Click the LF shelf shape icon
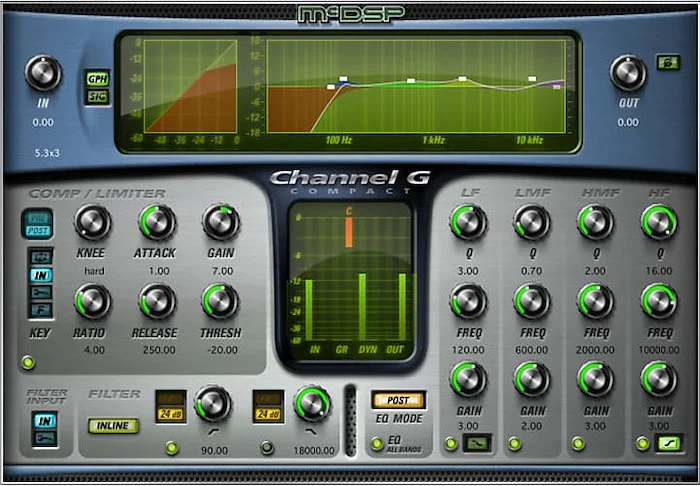The width and height of the screenshot is (700, 486). (477, 444)
